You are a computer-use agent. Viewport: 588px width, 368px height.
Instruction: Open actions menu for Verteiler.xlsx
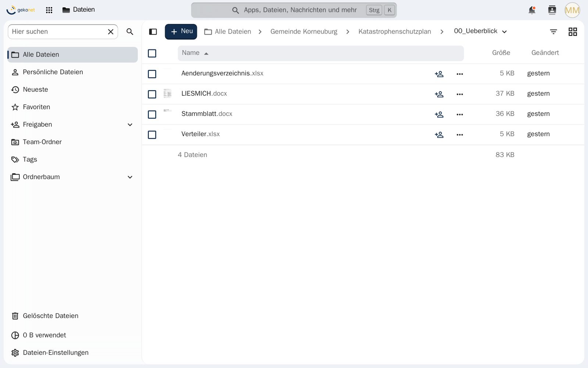pos(460,135)
